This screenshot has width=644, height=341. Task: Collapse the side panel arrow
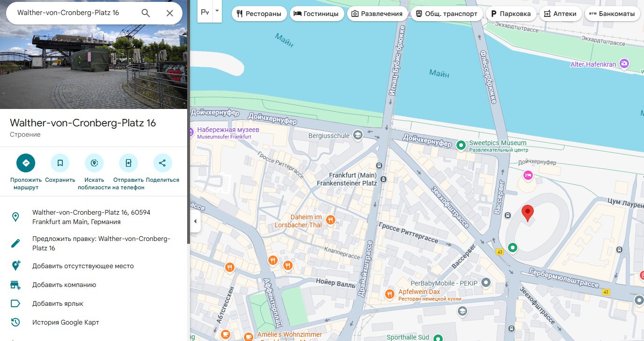tap(195, 222)
